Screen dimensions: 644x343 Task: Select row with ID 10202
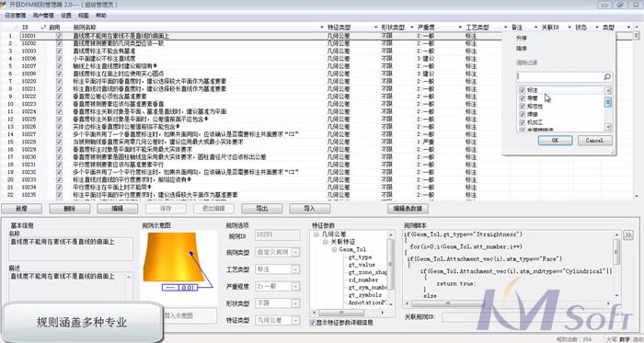(320, 43)
